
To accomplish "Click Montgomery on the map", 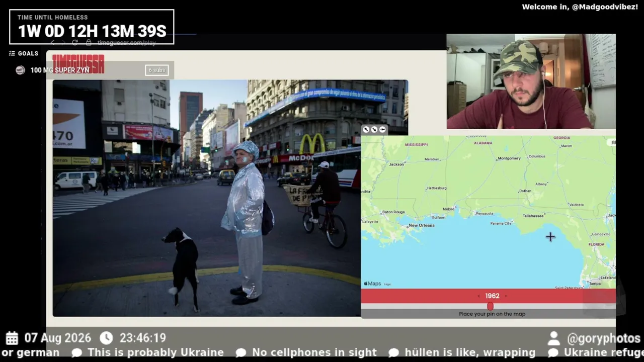I will pos(509,158).
